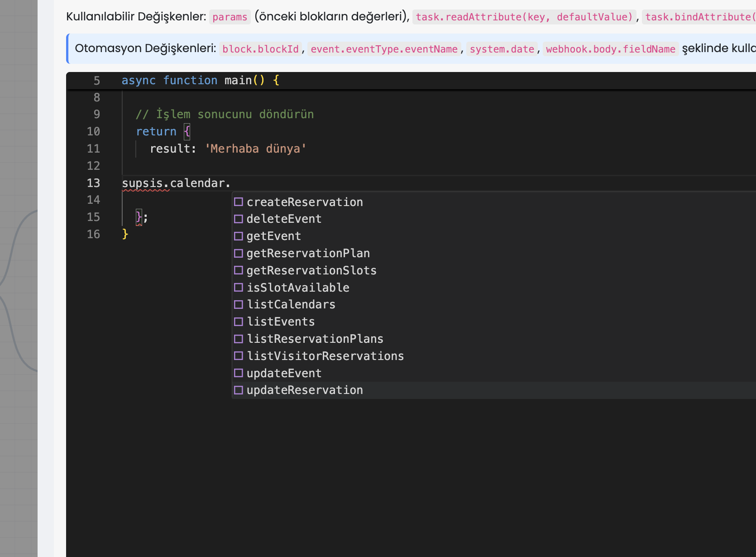
Task: Click the return keyword on line 10
Action: pos(156,131)
